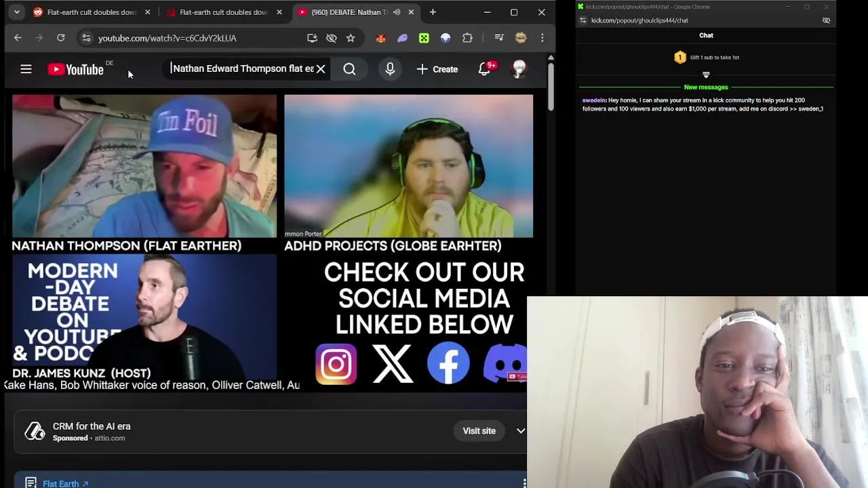Viewport: 868px width, 488px height.
Task: Open the purple extension icon
Action: (402, 38)
